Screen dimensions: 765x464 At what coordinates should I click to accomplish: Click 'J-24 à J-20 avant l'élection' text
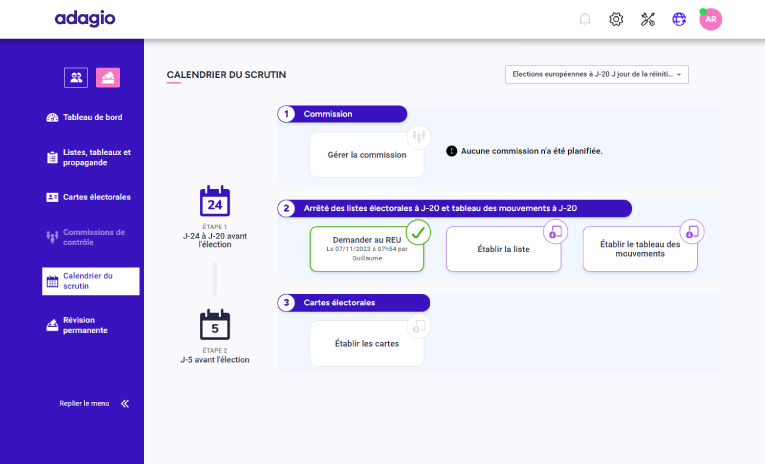coord(215,240)
